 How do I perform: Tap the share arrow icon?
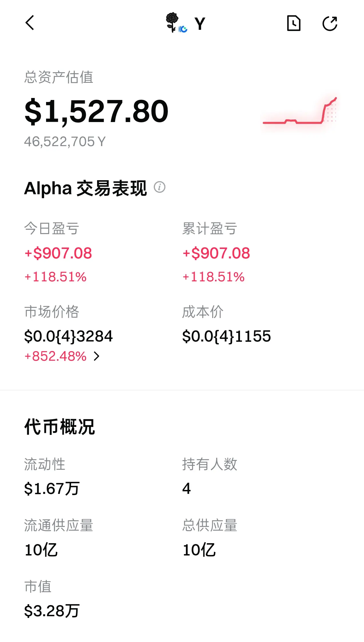(x=330, y=23)
